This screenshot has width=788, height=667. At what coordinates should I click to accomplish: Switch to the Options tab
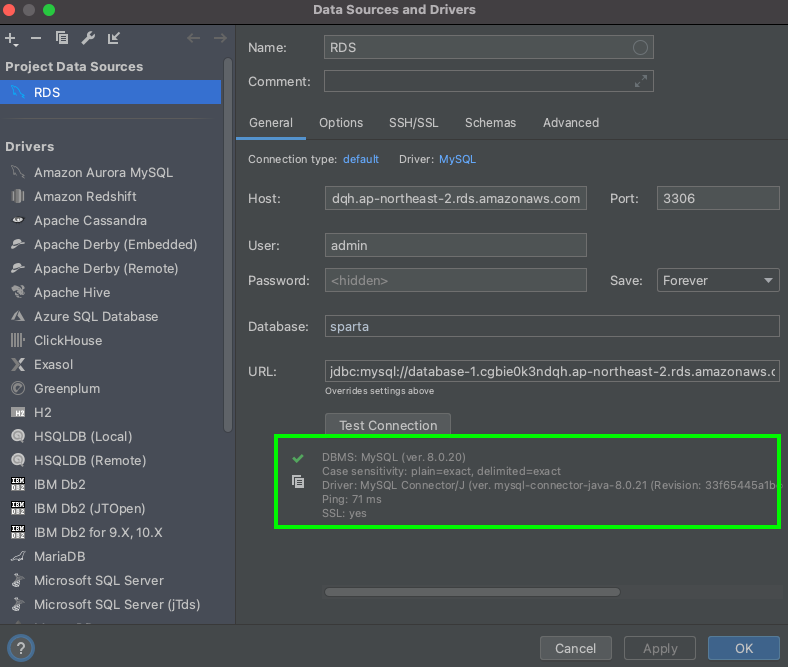point(341,123)
